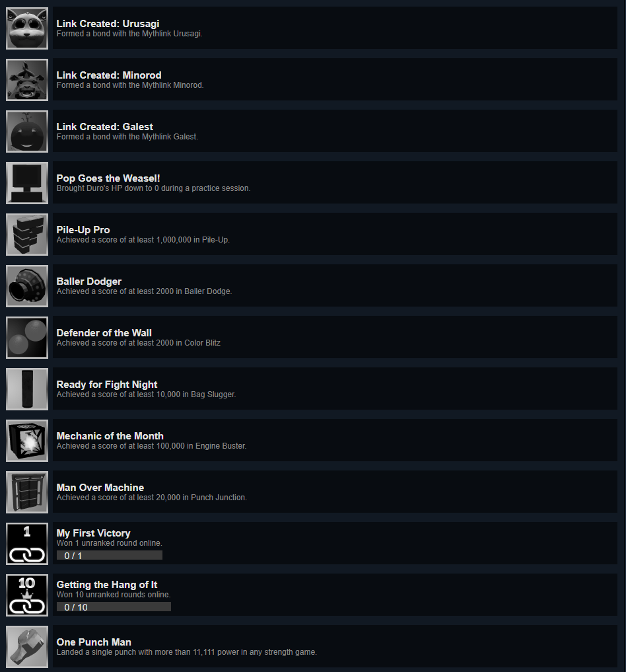626x672 pixels.
Task: Click the Ready for Fight Night punching bag icon
Action: 27,389
